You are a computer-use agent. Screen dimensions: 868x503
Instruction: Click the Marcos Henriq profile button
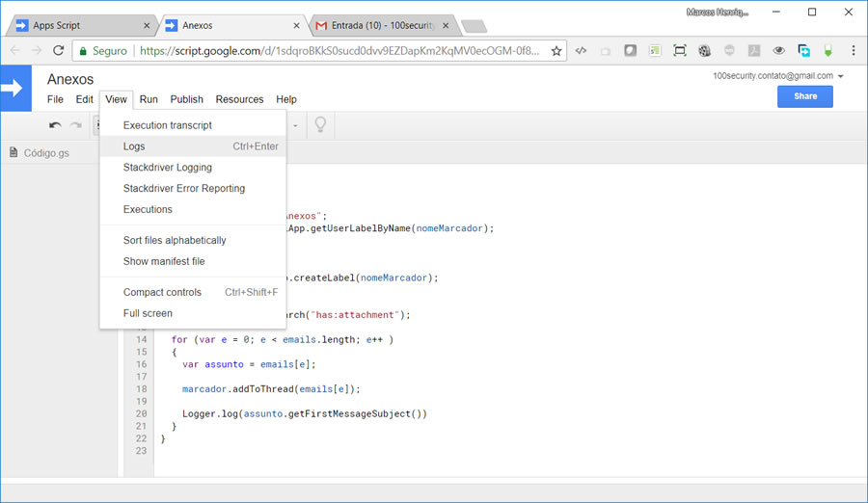tap(718, 13)
